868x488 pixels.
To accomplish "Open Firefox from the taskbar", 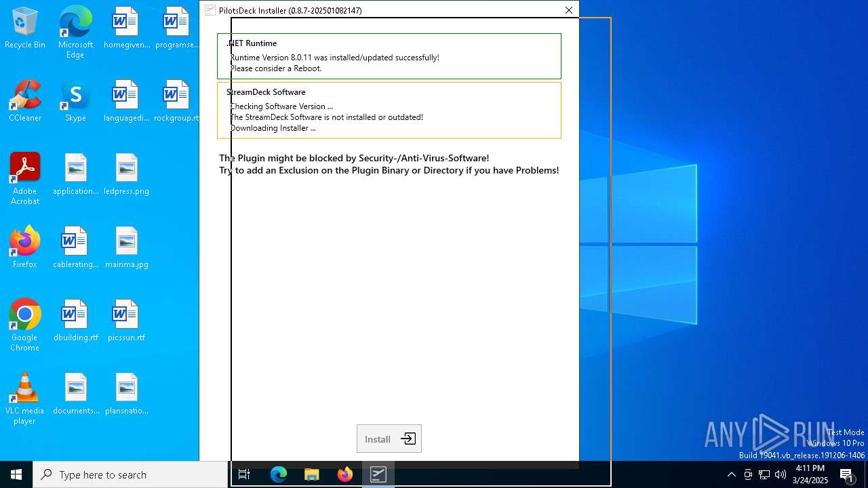I will (x=345, y=474).
